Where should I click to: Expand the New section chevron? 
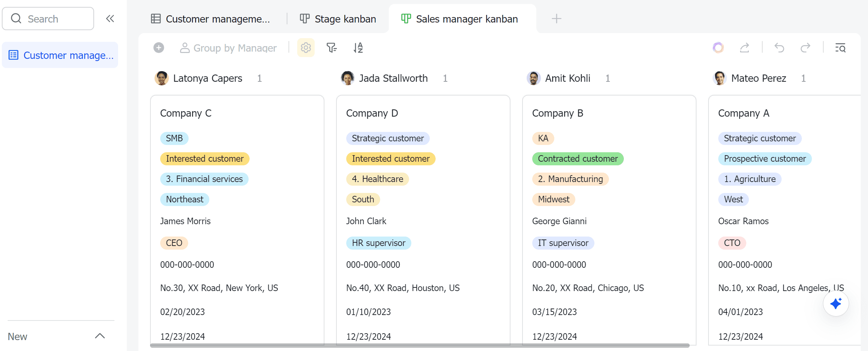[x=100, y=336]
